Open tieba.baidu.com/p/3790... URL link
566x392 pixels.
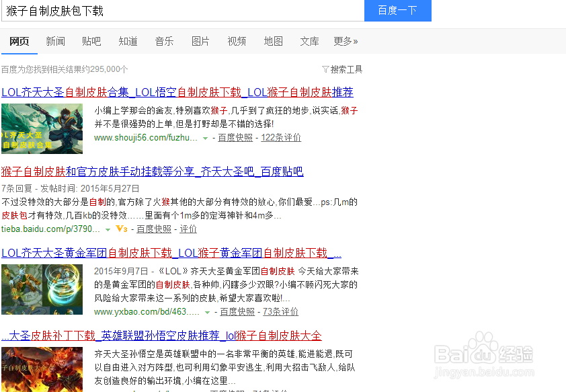[50, 229]
